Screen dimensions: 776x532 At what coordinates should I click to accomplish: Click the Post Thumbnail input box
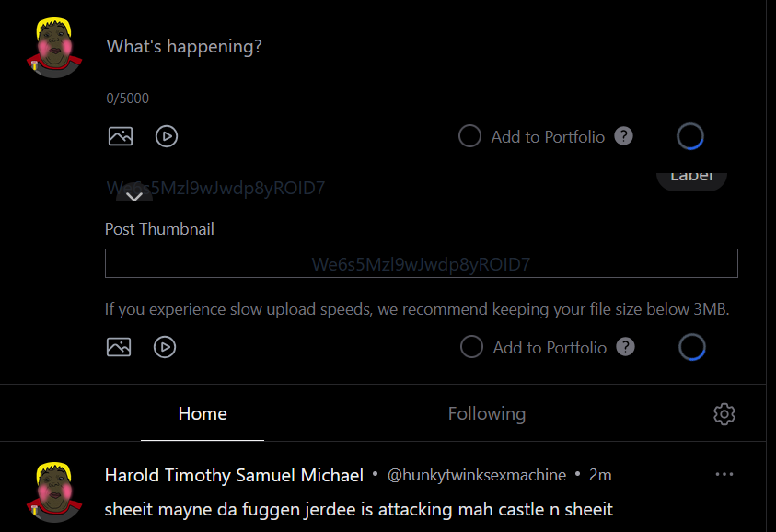(x=421, y=264)
